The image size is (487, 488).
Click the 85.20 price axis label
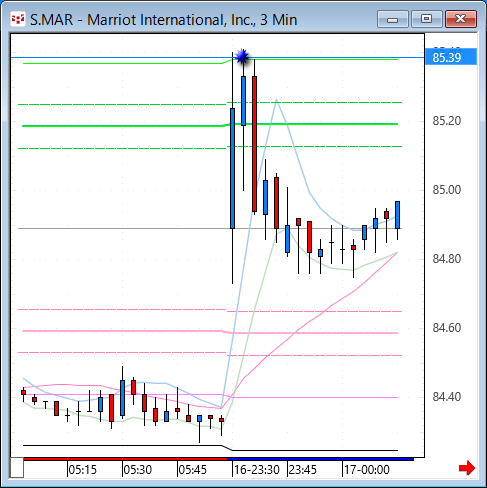click(x=447, y=121)
